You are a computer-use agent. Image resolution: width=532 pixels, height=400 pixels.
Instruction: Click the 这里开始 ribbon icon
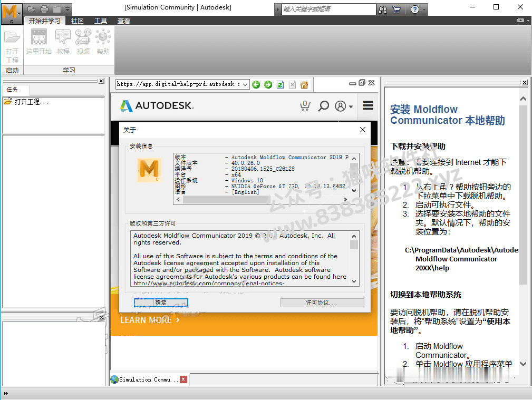point(38,42)
